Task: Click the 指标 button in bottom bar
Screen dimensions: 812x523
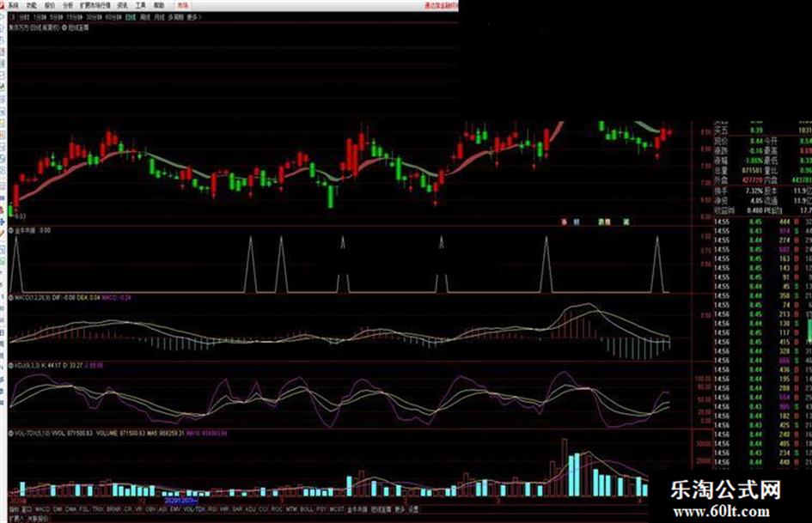Action: (x=14, y=509)
